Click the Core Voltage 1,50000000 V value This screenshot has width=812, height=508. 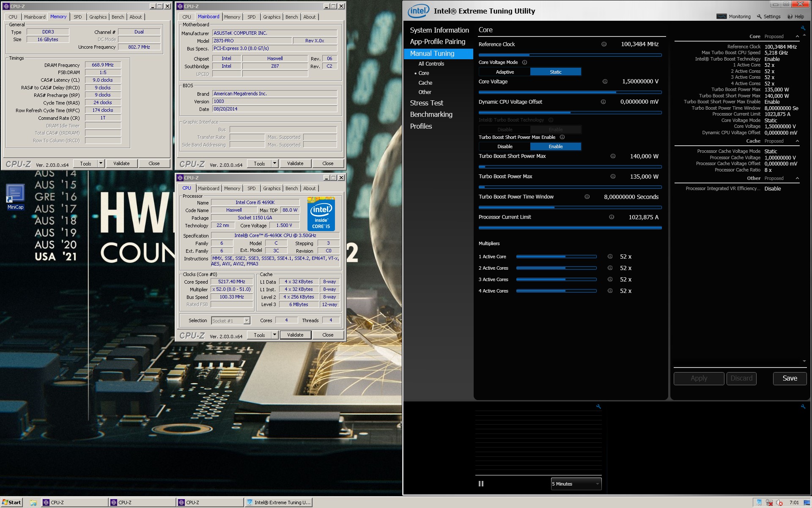[640, 81]
